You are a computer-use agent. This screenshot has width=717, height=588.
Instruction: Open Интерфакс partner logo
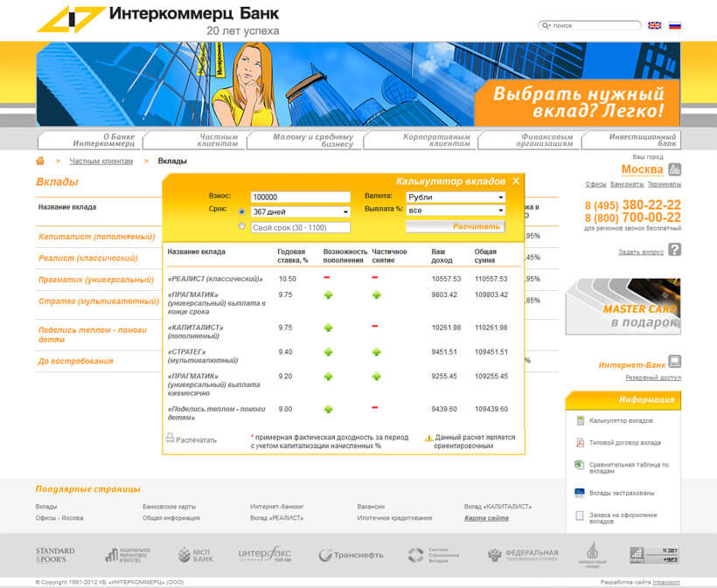pyautogui.click(x=265, y=554)
